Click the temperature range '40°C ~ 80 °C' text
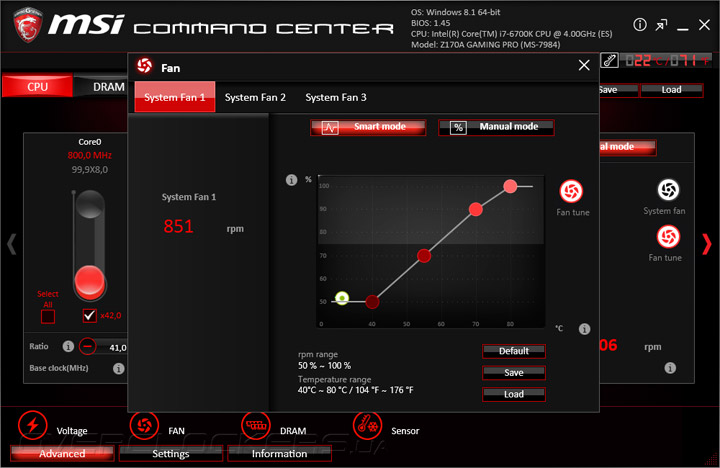The width and height of the screenshot is (720, 468). pyautogui.click(x=356, y=390)
